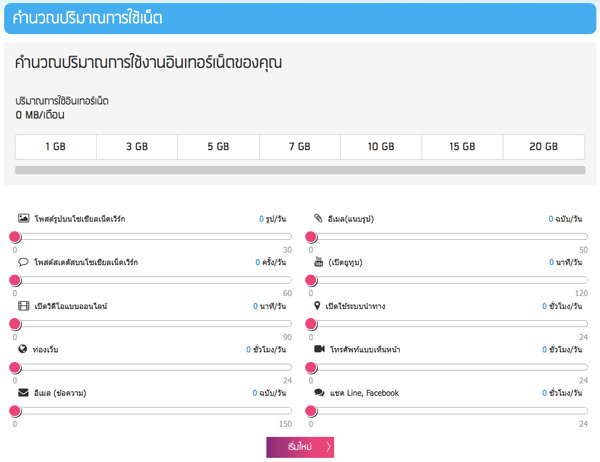Click the 0 MB/เดือน usage value
600x462 pixels.
click(x=40, y=115)
